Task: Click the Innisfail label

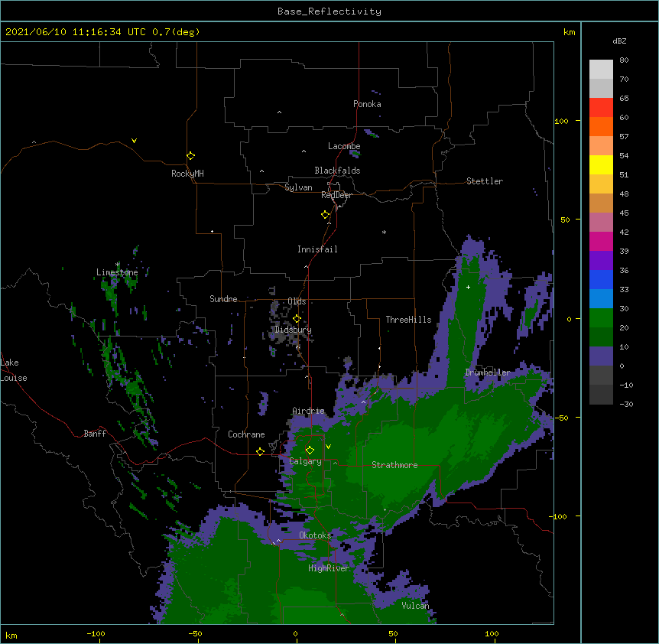Action: [x=317, y=249]
